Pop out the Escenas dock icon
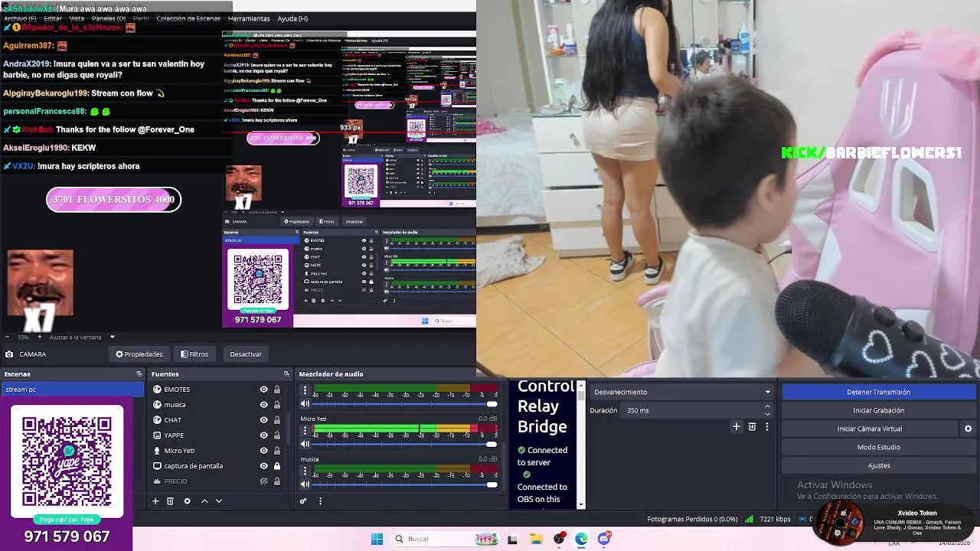 (139, 374)
